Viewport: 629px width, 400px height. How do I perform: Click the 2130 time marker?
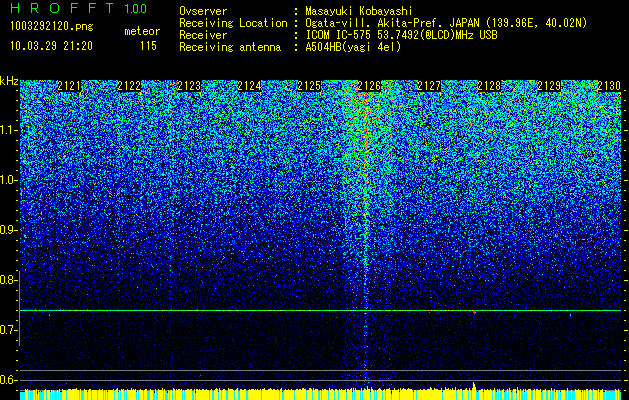tap(609, 86)
